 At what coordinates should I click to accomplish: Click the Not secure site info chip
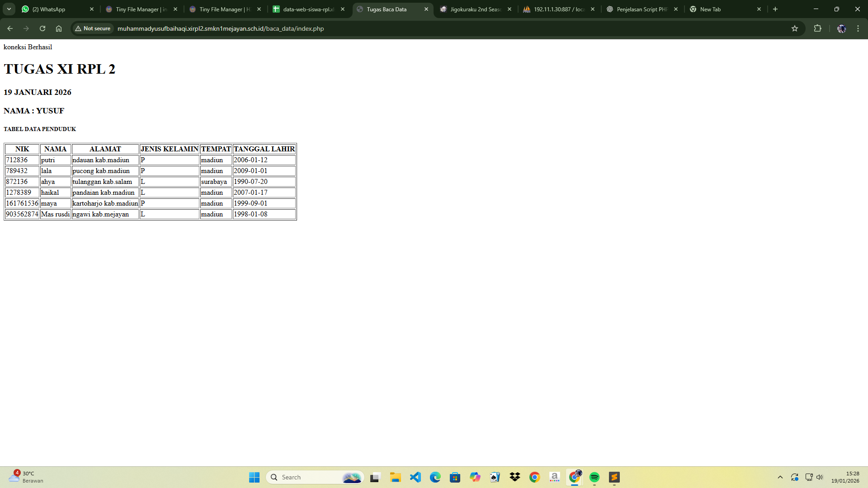pos(93,28)
